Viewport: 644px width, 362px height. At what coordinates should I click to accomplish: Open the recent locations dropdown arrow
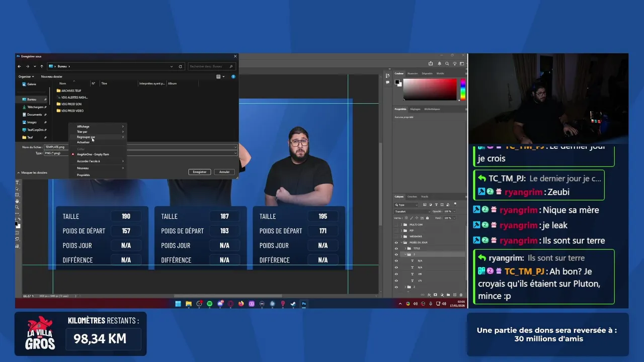point(35,66)
